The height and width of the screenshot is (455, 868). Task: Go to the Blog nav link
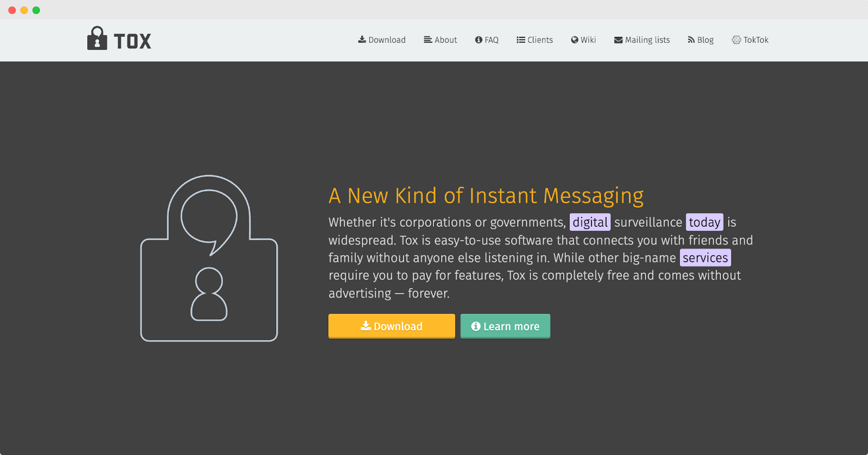tap(701, 40)
